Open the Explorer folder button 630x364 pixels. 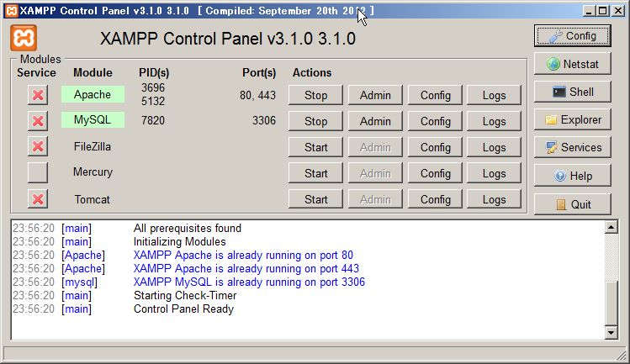coord(572,119)
